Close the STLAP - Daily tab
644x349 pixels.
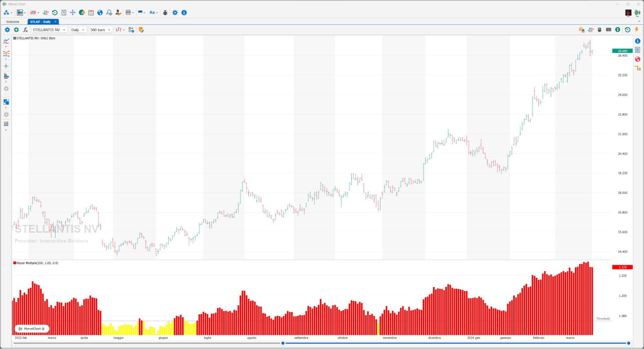coord(55,22)
